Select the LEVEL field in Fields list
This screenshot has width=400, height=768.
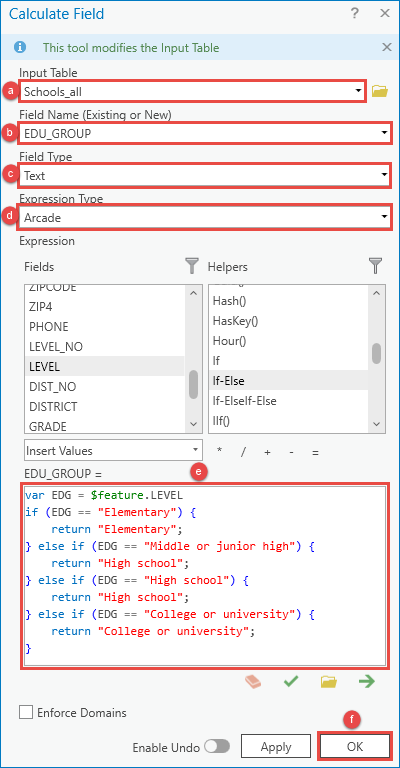pyautogui.click(x=104, y=366)
